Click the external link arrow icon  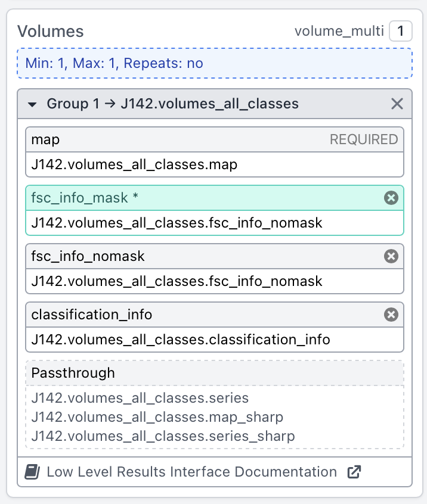tap(354, 472)
